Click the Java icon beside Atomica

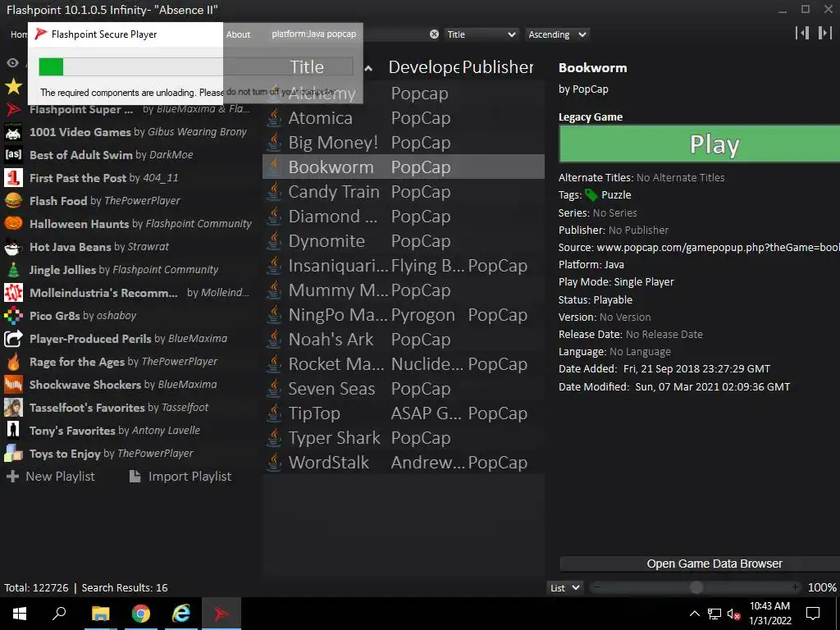274,118
